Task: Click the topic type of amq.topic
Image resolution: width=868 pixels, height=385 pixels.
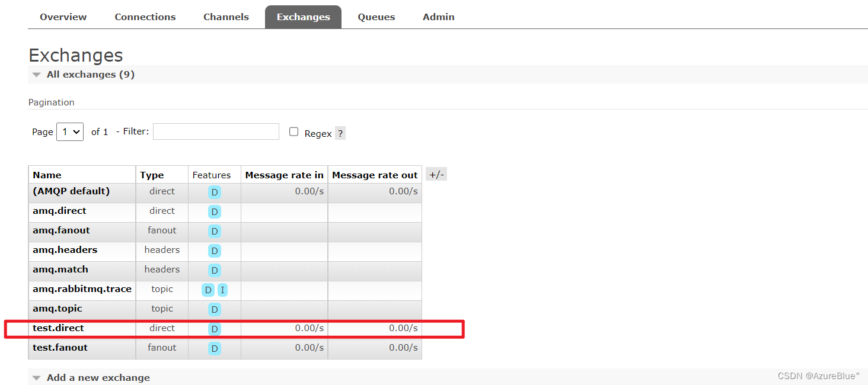Action: 162,308
